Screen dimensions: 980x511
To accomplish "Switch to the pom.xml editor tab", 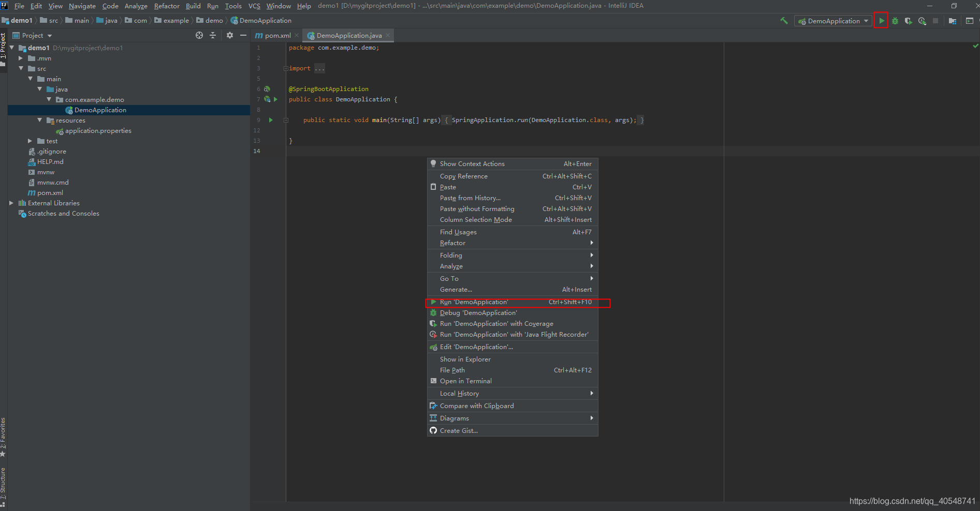I will pyautogui.click(x=277, y=35).
